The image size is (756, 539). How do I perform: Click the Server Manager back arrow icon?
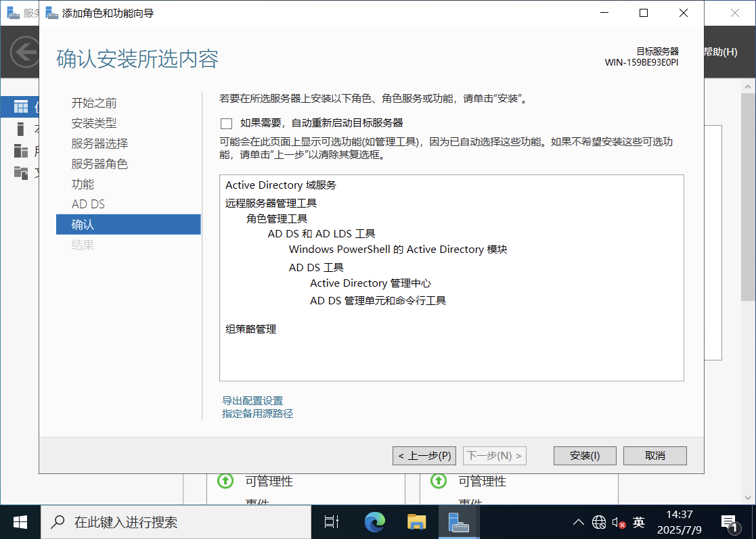pos(24,52)
